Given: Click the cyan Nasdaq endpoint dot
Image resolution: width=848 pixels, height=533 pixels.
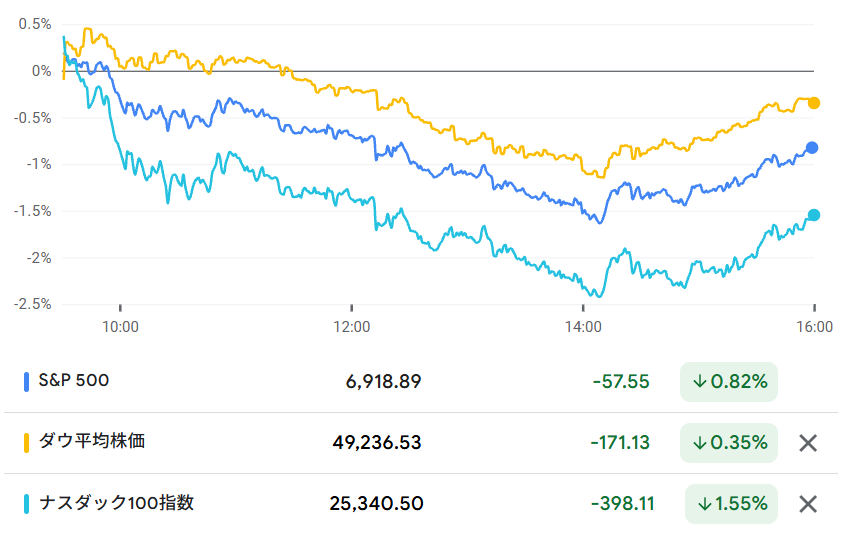Looking at the screenshot, I should point(814,215).
